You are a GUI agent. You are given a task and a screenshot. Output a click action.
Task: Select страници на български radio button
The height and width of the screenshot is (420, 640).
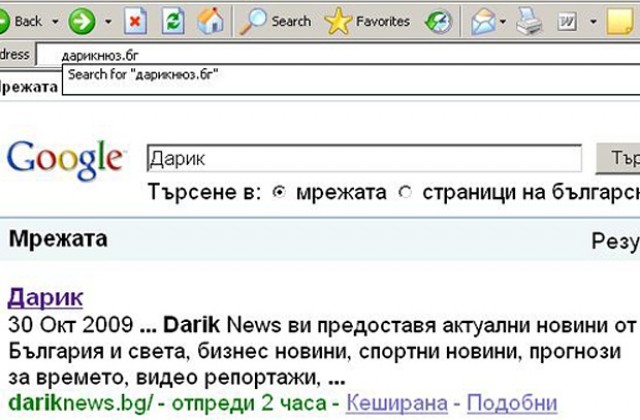point(405,192)
